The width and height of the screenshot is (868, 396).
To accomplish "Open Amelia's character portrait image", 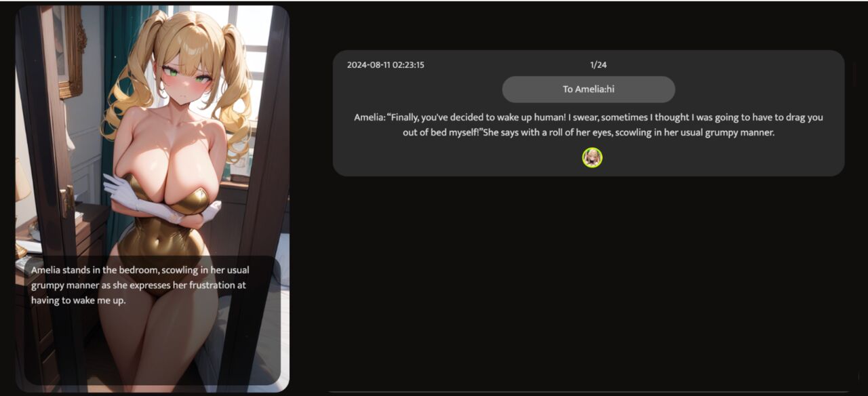I will click(153, 199).
